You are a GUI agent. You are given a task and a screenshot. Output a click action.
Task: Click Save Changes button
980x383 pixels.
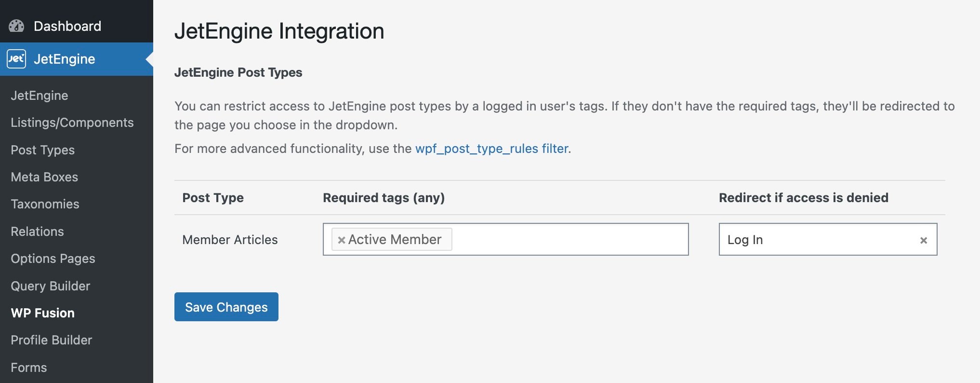point(226,307)
